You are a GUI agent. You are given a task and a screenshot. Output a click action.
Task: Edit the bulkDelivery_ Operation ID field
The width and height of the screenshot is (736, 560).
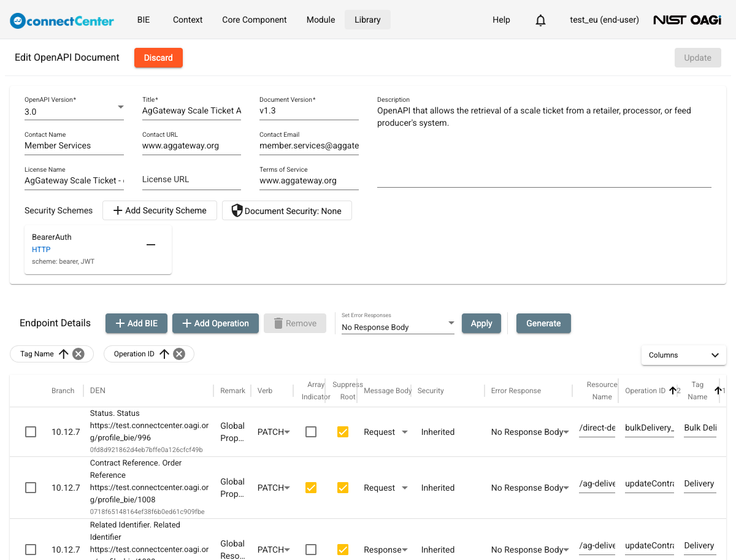tap(650, 428)
